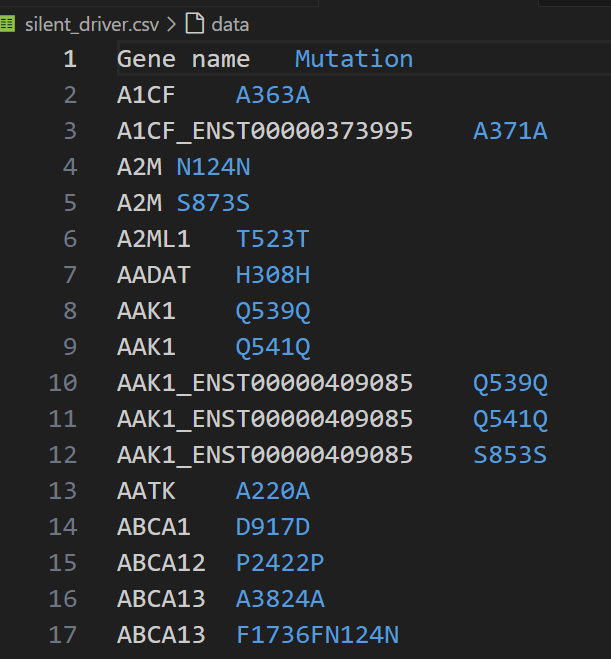This screenshot has height=659, width=611.
Task: Click line number 17 in the gutter
Action: click(63, 635)
